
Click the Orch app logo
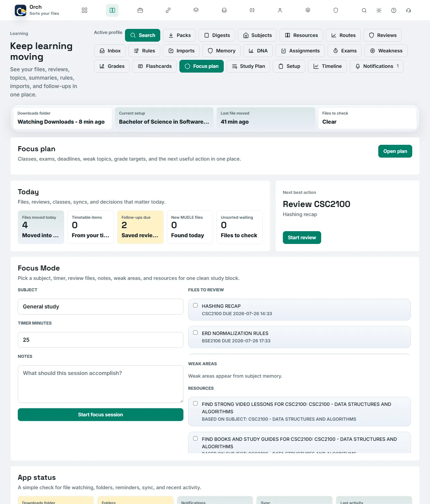point(20,10)
